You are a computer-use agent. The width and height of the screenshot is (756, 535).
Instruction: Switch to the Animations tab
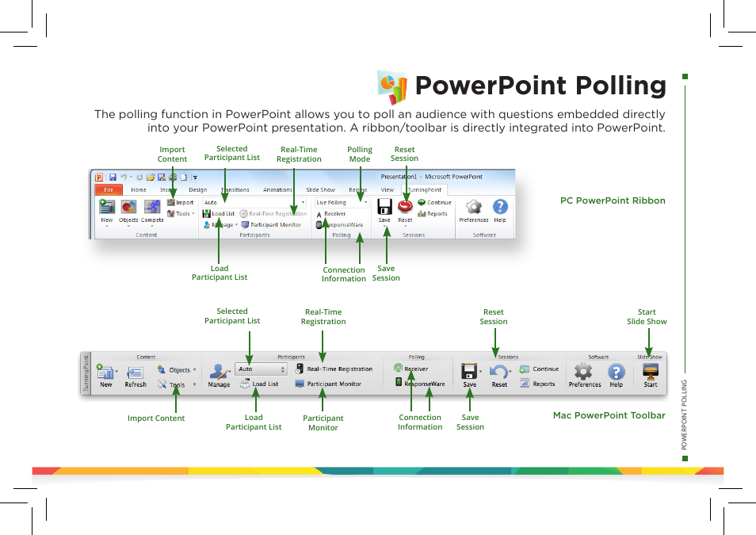pos(277,189)
